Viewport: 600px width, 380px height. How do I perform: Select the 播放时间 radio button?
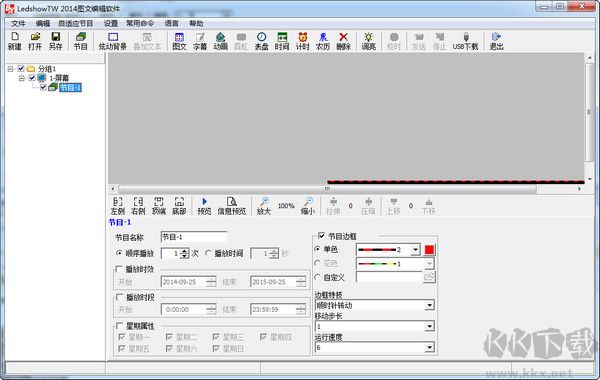(208, 253)
